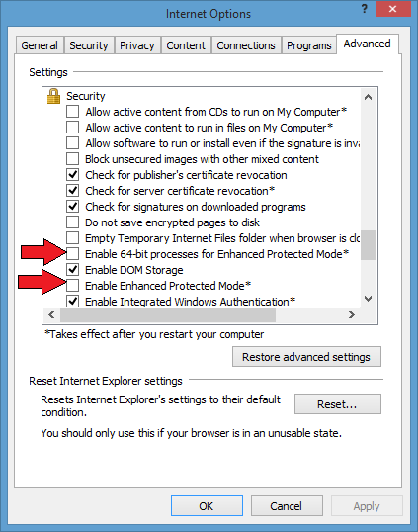Click the Security padlock icon
The width and height of the screenshot is (418, 532).
[x=53, y=96]
